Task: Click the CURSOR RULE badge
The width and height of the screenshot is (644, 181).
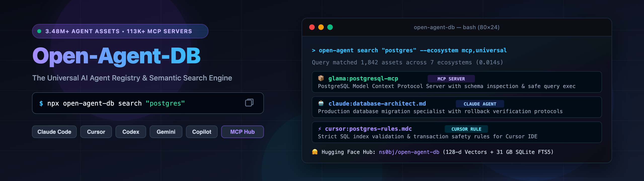Action: (x=466, y=129)
